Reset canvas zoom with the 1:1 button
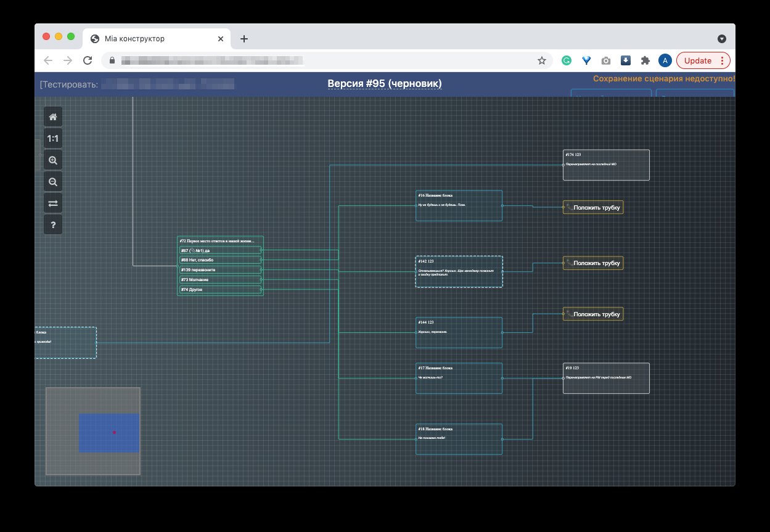Screen dimensions: 770x532 [x=53, y=139]
